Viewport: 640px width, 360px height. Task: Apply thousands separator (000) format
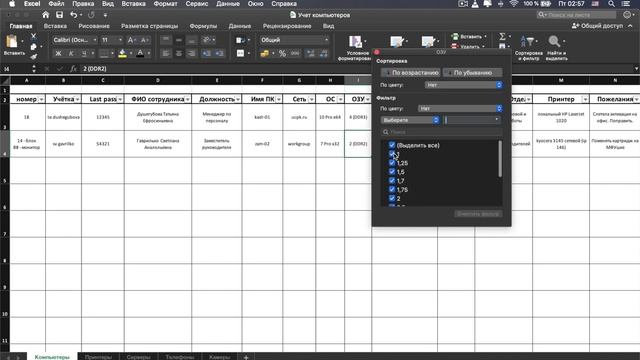pyautogui.click(x=295, y=53)
